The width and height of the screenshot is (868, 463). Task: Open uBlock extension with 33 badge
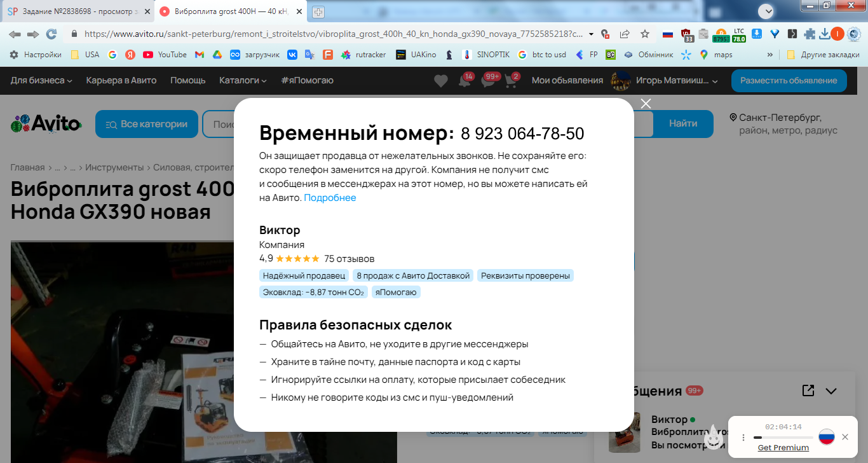686,34
